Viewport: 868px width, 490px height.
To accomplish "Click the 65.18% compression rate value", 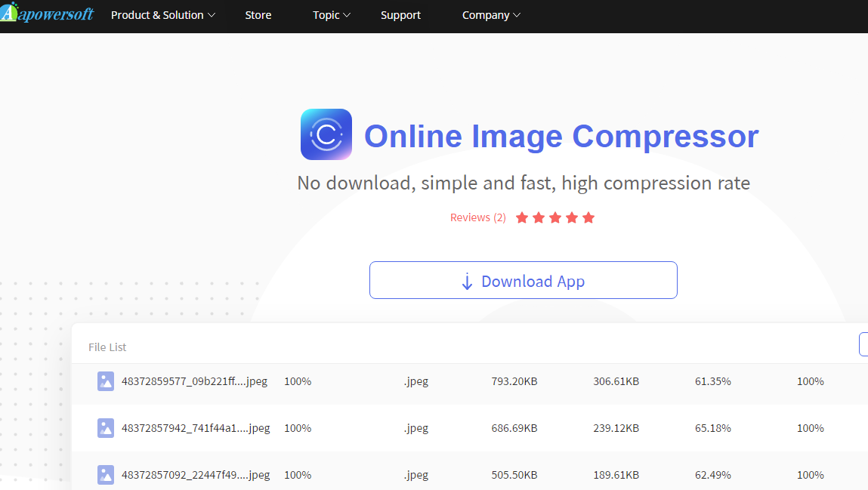I will pyautogui.click(x=712, y=428).
